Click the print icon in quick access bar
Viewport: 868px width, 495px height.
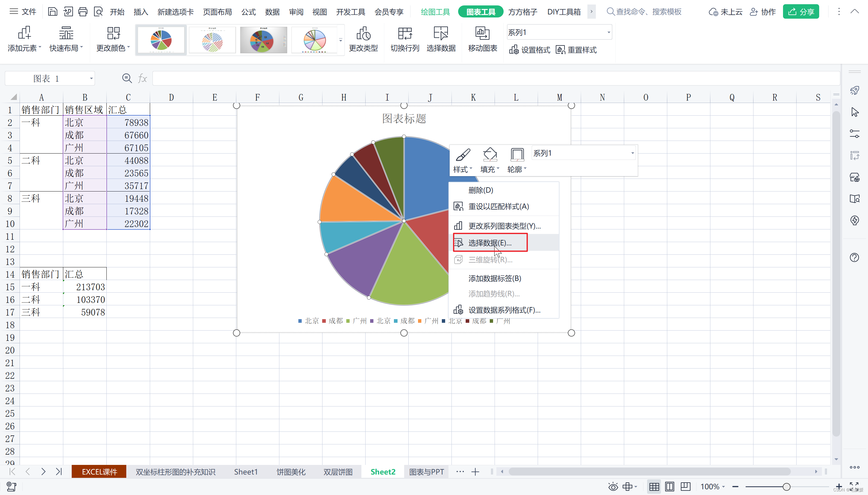click(83, 12)
